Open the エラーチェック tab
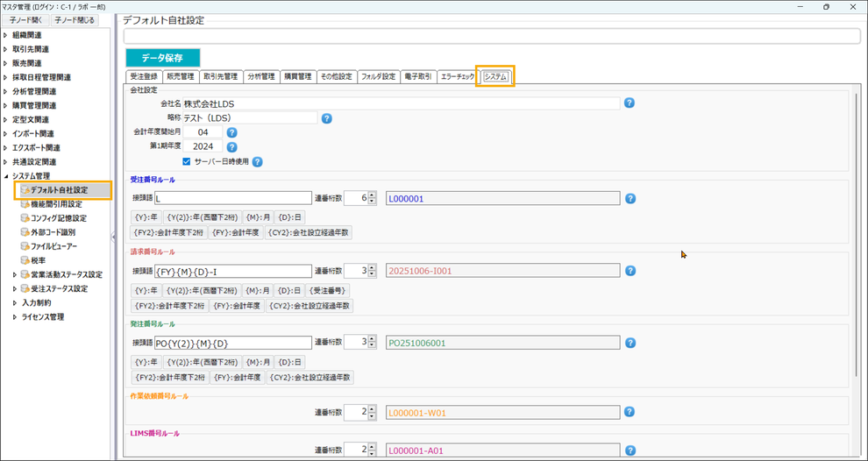The image size is (868, 461). click(457, 77)
